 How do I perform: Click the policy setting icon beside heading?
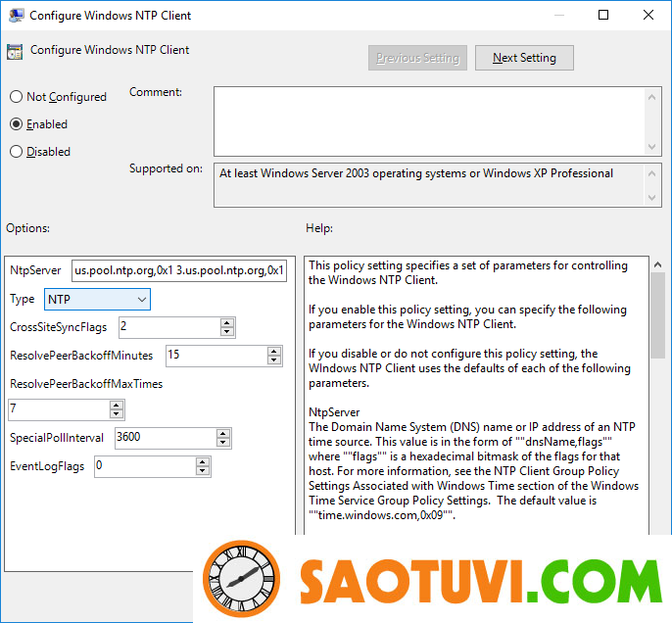click(15, 52)
